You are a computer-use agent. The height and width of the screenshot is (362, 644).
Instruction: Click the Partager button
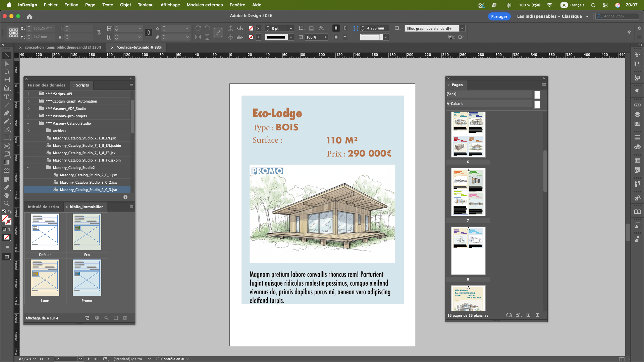[499, 16]
